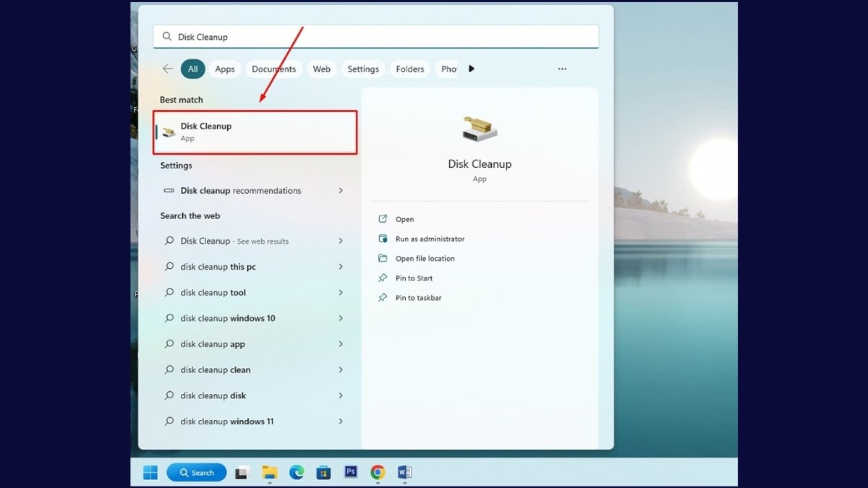The image size is (868, 488).
Task: Select the 'disk cleanup tool' suggestion
Action: click(x=254, y=293)
